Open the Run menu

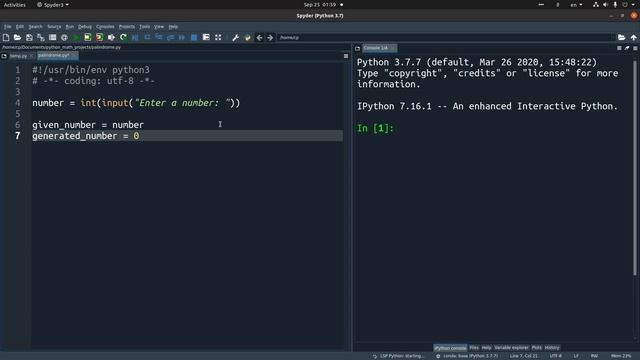(x=69, y=27)
